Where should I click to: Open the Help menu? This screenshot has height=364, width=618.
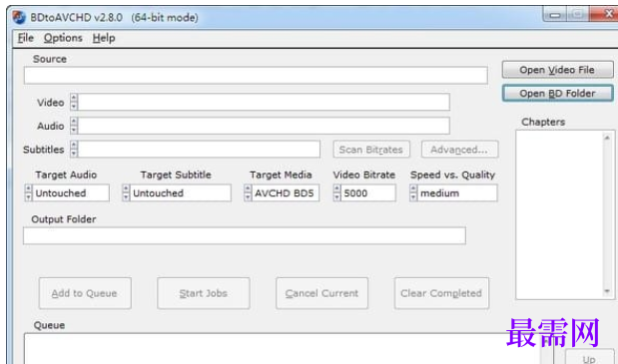pos(104,38)
